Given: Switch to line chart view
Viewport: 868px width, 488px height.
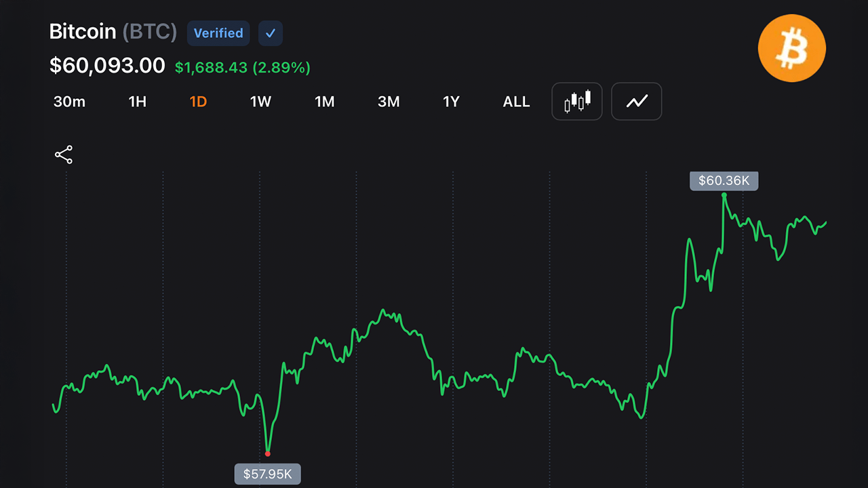Looking at the screenshot, I should coord(637,102).
